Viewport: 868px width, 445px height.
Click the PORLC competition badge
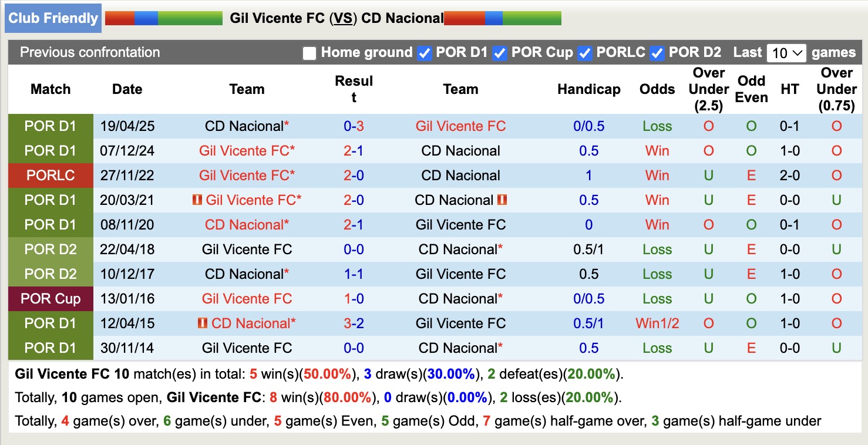51,175
